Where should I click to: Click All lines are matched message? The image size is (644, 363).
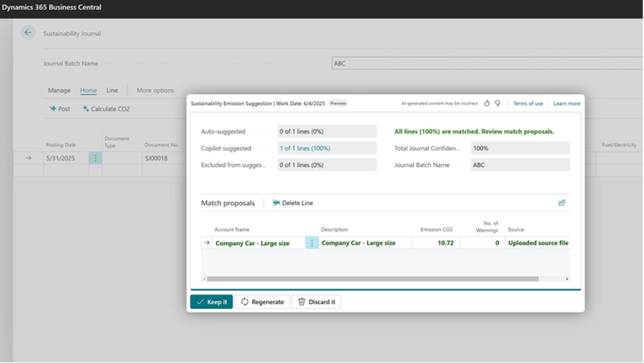point(474,131)
